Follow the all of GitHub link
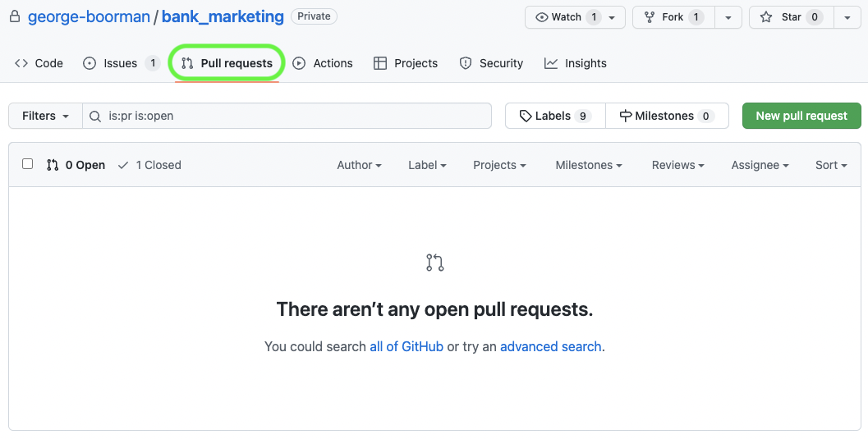Screen dimensions: 868x439 coord(406,346)
